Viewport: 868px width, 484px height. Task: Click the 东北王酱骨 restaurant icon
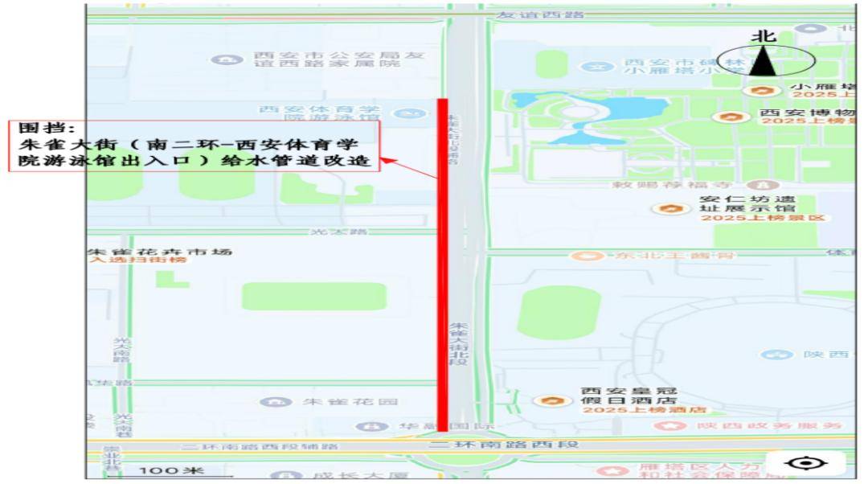(x=588, y=256)
